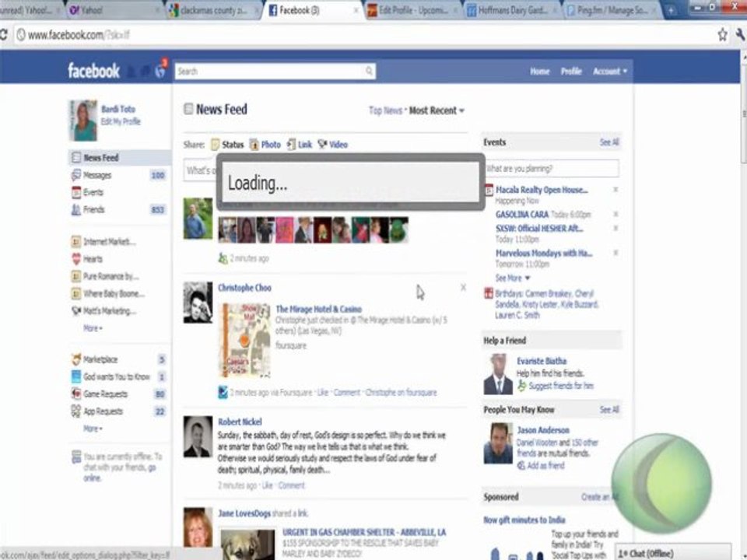Click Messages icon in left sidebar
This screenshot has width=747, height=560.
pyautogui.click(x=75, y=175)
